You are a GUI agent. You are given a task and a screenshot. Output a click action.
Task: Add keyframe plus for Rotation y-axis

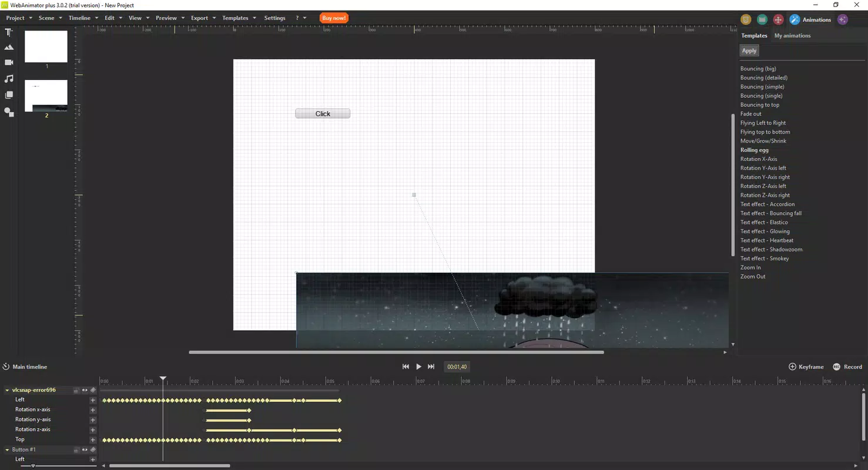(93, 420)
